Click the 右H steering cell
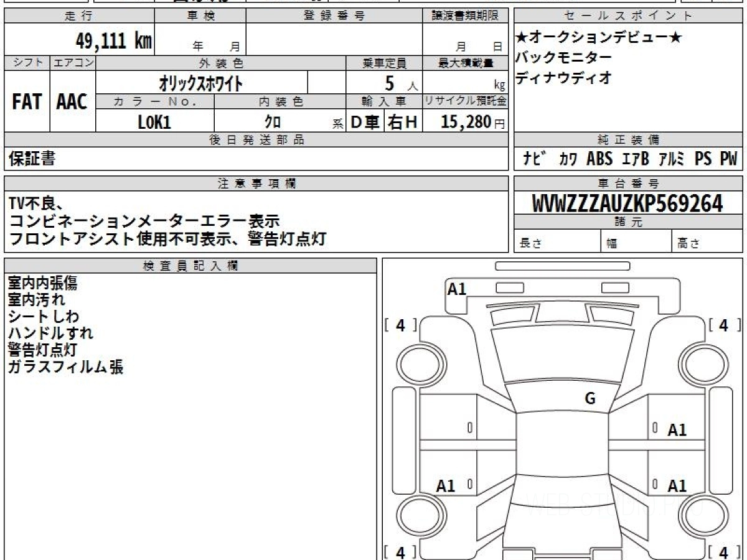This screenshot has width=747, height=560. point(403,122)
